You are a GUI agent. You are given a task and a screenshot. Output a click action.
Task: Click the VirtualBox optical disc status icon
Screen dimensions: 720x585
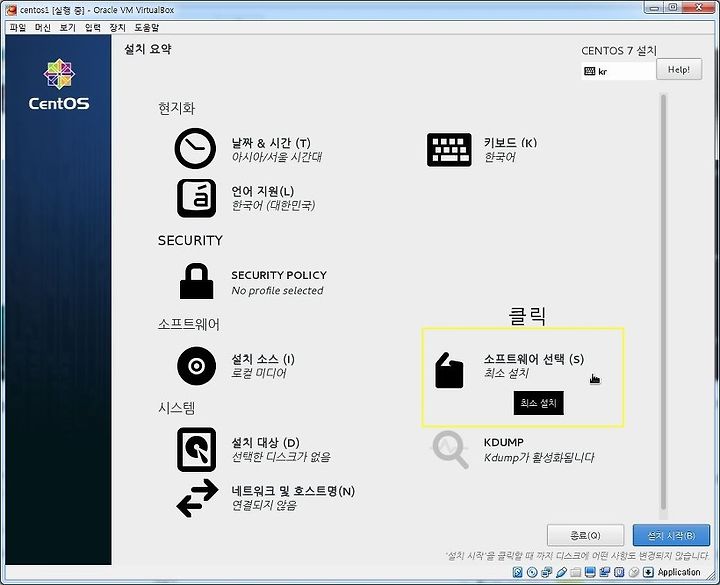pos(532,572)
